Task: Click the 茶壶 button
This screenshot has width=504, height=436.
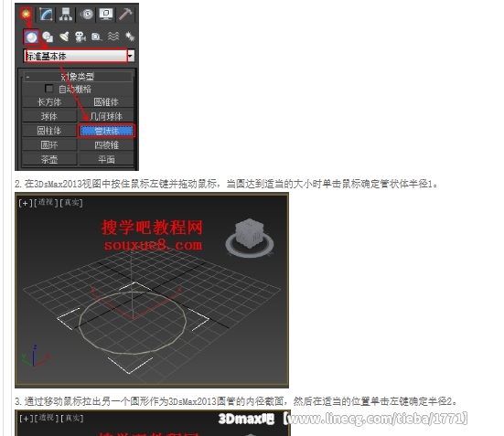Action: (x=49, y=160)
